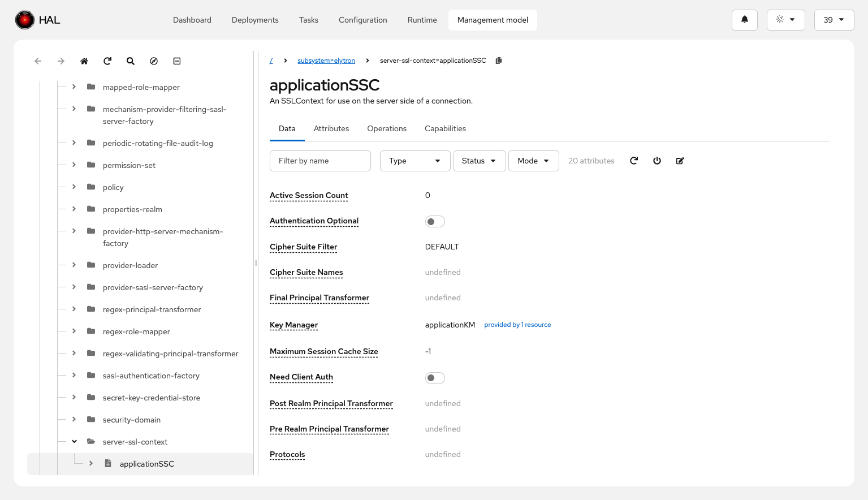The image size is (868, 500).
Task: Click the Protocols attribute label
Action: click(x=287, y=454)
